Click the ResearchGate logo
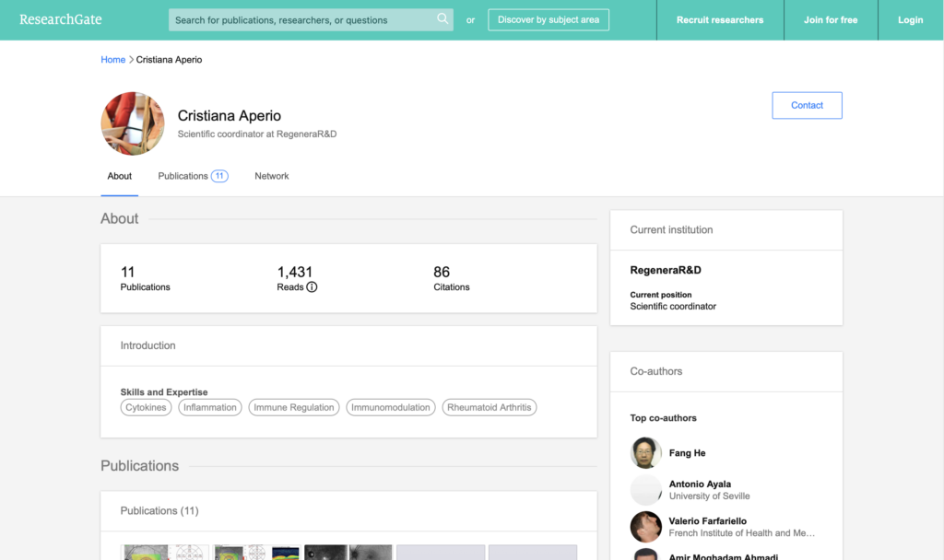This screenshot has width=944, height=560. [60, 19]
